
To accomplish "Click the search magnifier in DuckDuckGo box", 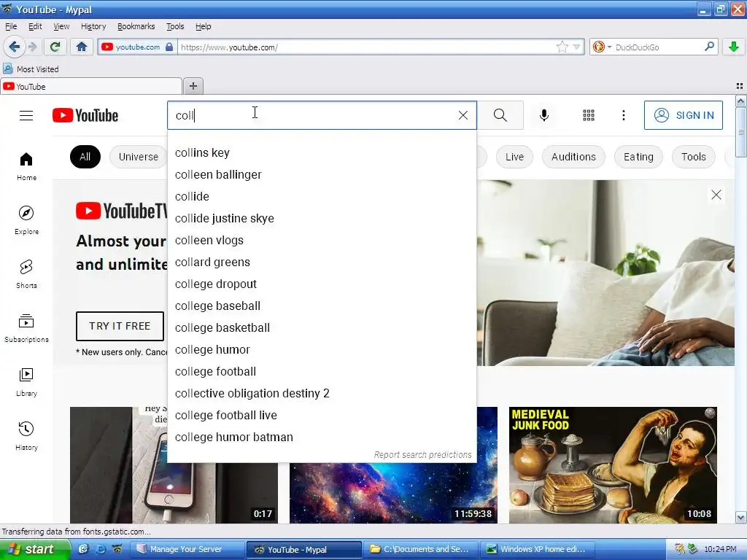I will [709, 47].
